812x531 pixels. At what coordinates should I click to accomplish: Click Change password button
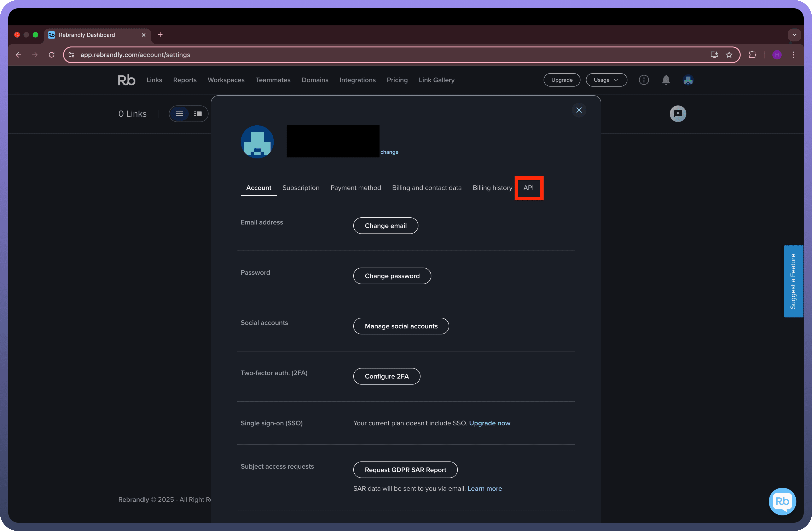[x=392, y=276]
